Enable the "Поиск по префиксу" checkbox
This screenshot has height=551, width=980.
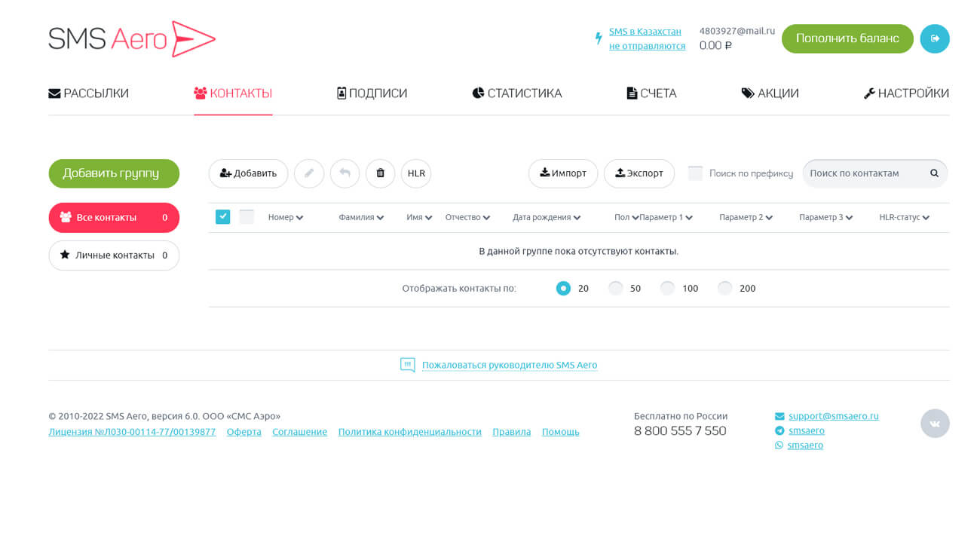click(695, 173)
